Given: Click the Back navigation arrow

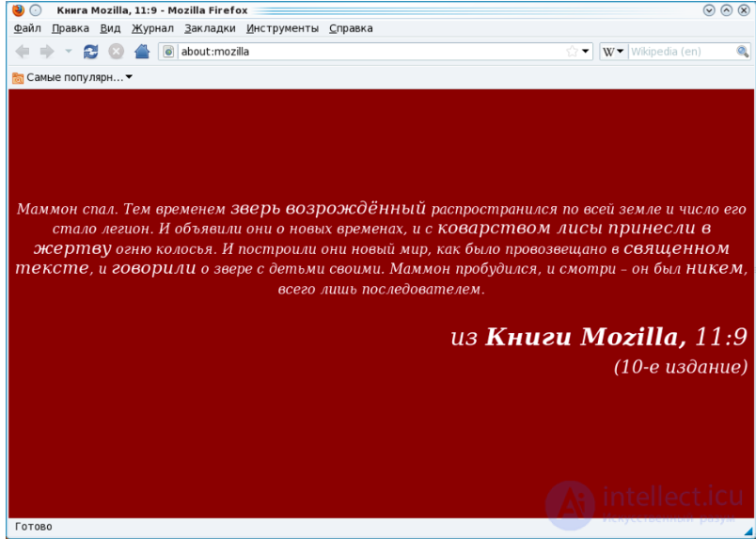Looking at the screenshot, I should 23,52.
